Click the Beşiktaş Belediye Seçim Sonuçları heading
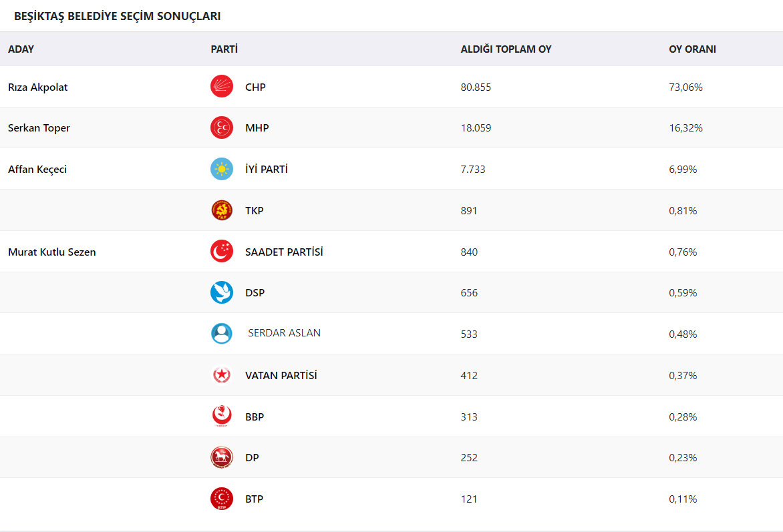 (x=118, y=16)
